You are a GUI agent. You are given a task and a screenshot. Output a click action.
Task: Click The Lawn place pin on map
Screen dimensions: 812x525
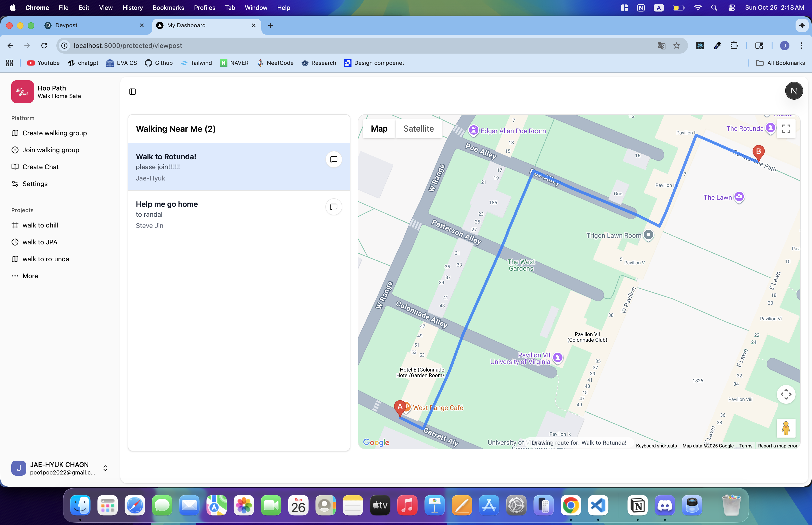pyautogui.click(x=739, y=196)
